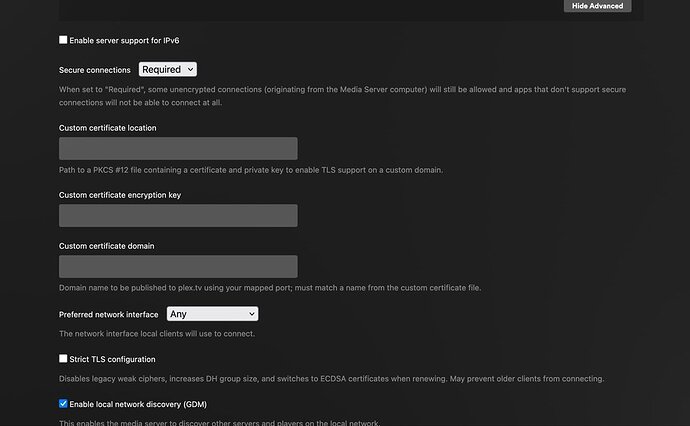690x426 pixels.
Task: Focus the Custom certificate location field
Action: [178, 148]
